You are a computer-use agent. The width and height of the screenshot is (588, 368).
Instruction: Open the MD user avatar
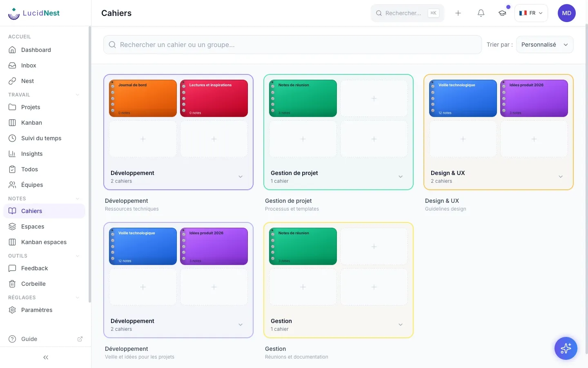point(567,13)
